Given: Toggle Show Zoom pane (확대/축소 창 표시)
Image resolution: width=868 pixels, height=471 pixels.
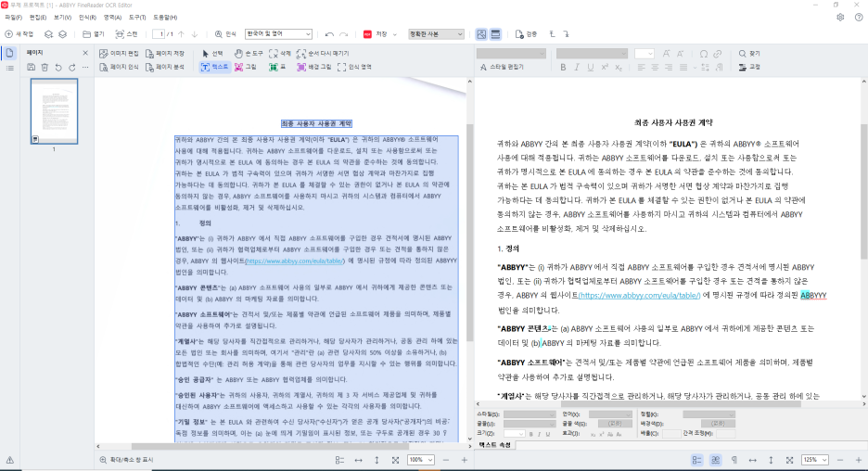Looking at the screenshot, I should pyautogui.click(x=126, y=460).
